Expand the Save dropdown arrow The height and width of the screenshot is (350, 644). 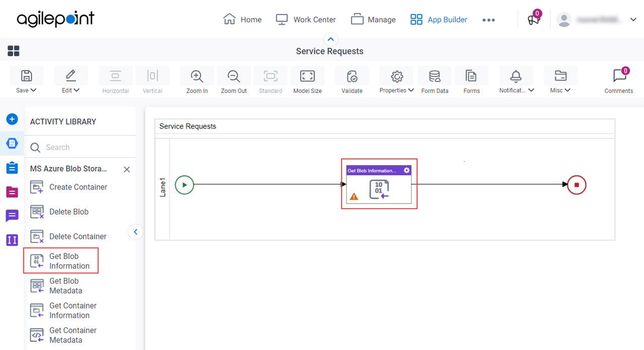tap(34, 91)
